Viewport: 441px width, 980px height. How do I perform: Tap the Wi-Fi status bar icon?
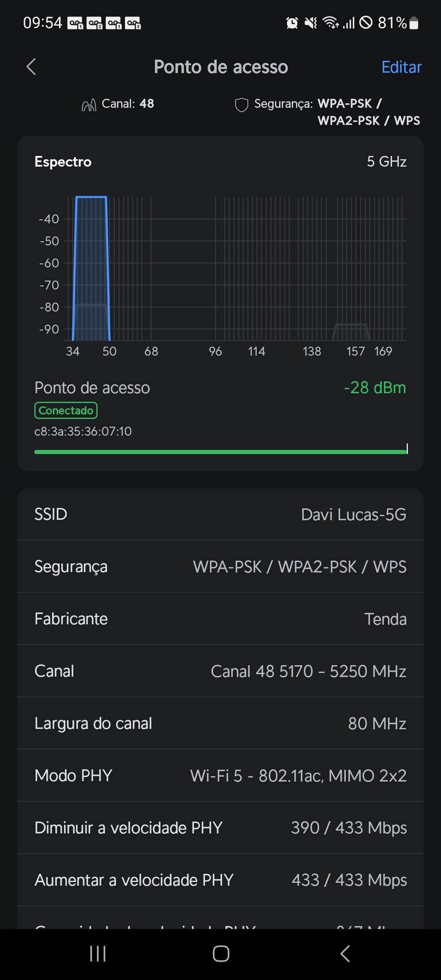[331, 23]
